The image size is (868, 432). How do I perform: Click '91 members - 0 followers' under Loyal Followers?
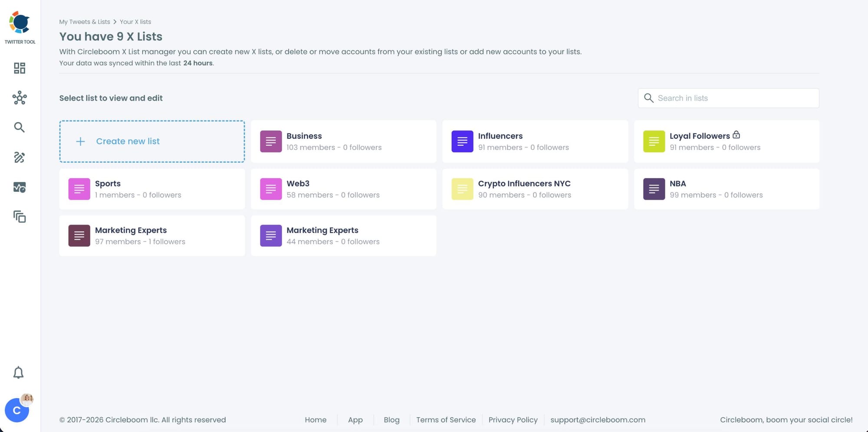(x=715, y=148)
